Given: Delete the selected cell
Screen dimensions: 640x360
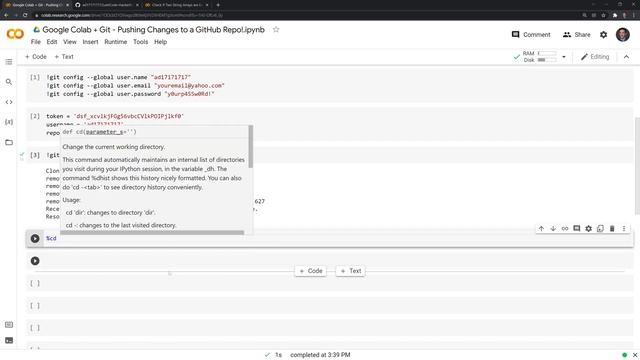Looking at the screenshot, I should point(612,229).
